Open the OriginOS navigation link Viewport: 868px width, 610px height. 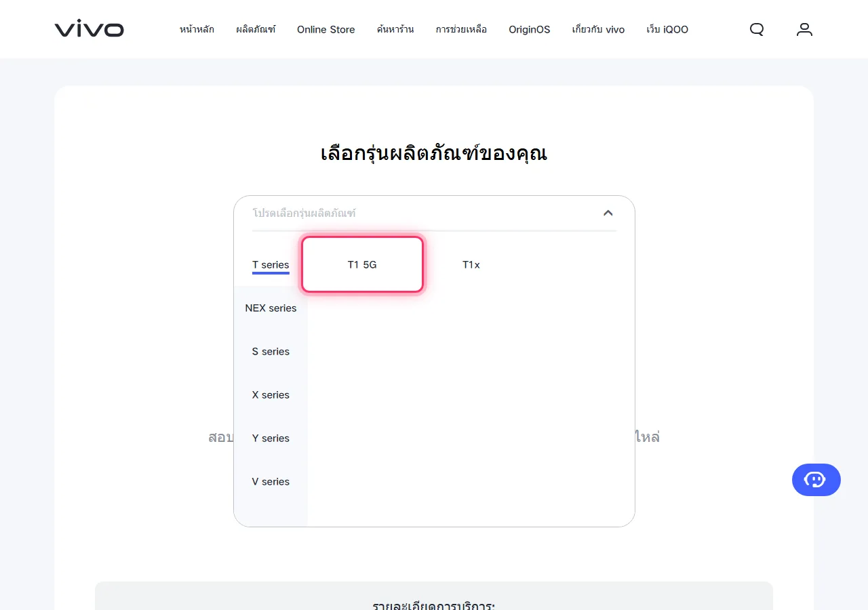(x=530, y=29)
